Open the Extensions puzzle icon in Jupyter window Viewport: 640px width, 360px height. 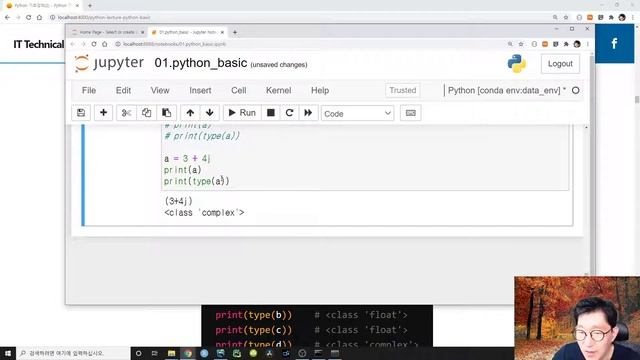566,44
